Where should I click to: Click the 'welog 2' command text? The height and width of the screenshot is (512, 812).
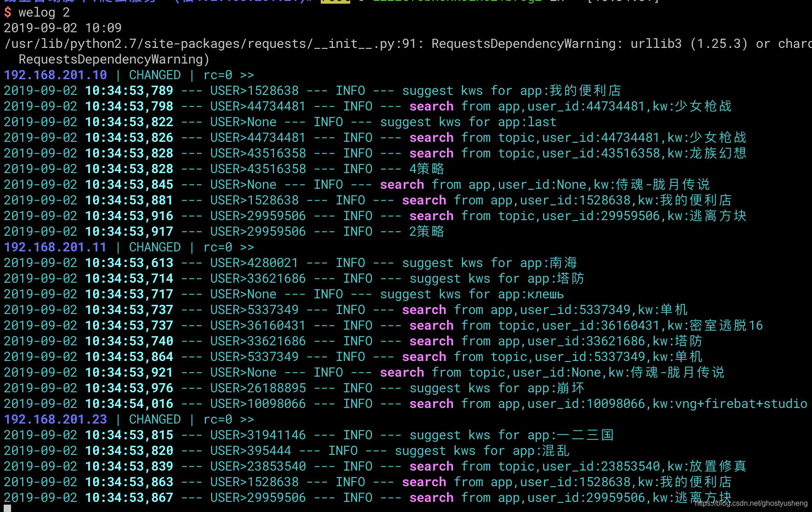(x=44, y=12)
